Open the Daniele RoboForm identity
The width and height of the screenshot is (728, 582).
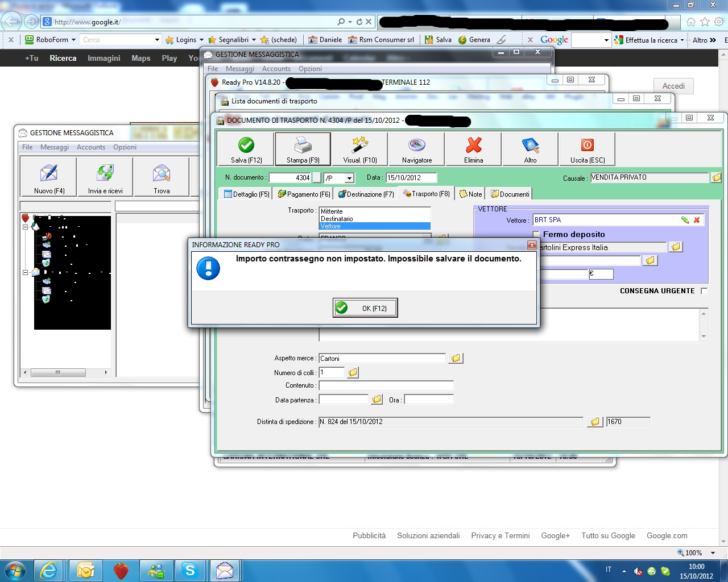pos(325,40)
